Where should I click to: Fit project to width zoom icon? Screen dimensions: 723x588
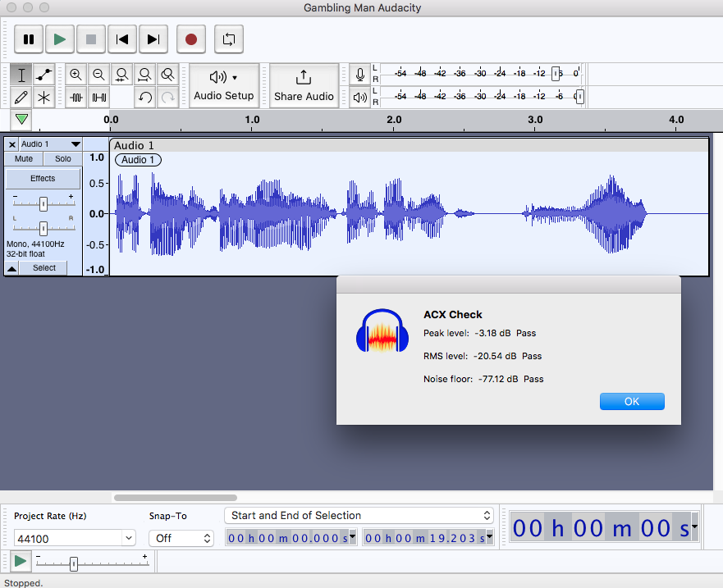tap(144, 74)
